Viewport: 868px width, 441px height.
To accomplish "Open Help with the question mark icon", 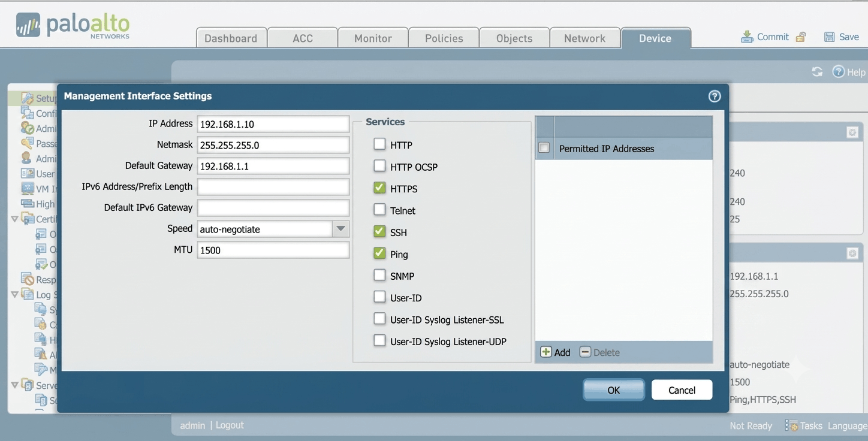I will [x=839, y=71].
